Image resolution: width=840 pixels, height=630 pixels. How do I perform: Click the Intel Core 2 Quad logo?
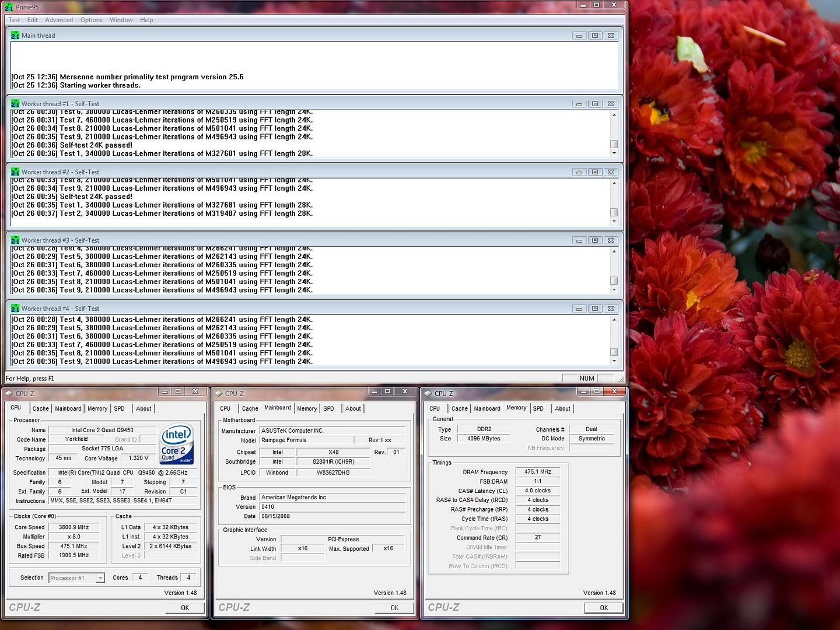tap(176, 444)
